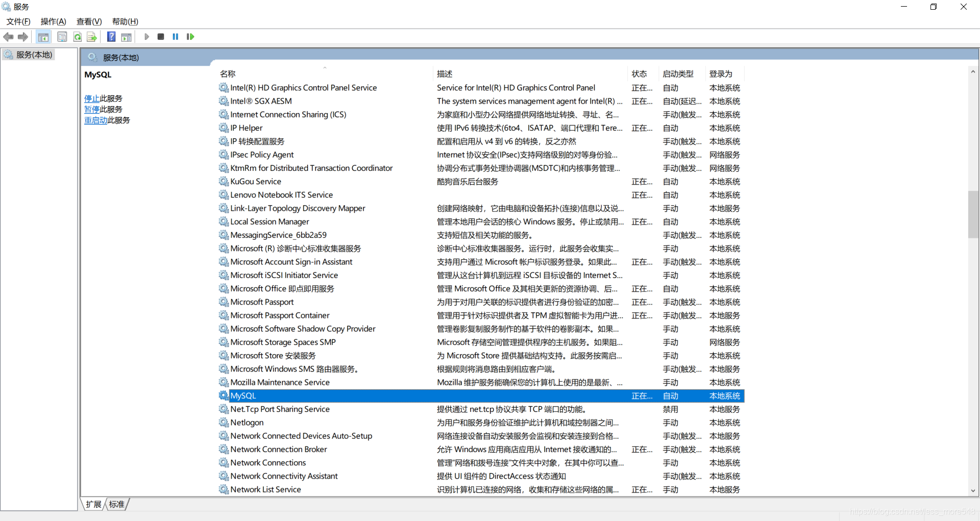Viewport: 980px width, 521px height.
Task: Click the Local Session Manager gear icon
Action: click(x=224, y=221)
